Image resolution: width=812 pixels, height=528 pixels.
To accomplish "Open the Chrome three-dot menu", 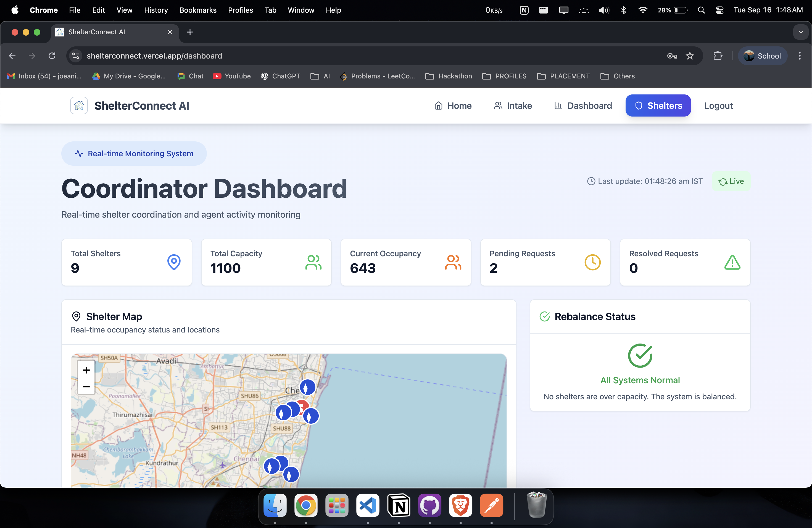I will [799, 56].
